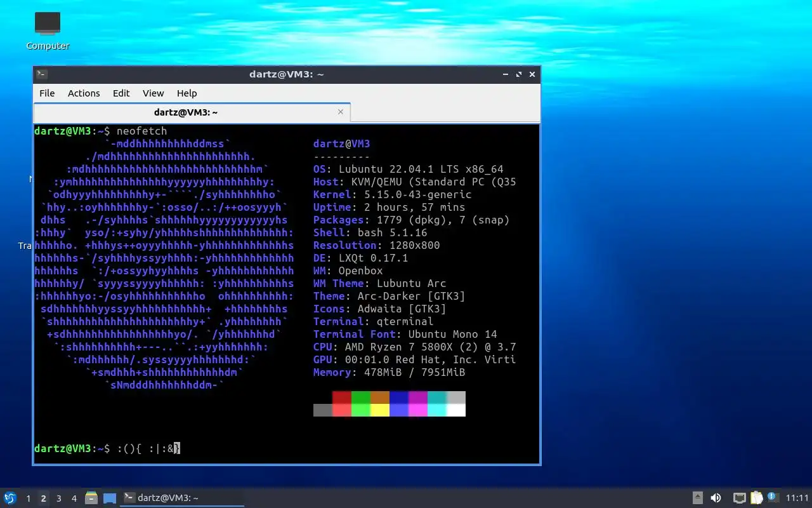Click the 'WM: Openbox' line
This screenshot has width=812, height=508.
(348, 271)
